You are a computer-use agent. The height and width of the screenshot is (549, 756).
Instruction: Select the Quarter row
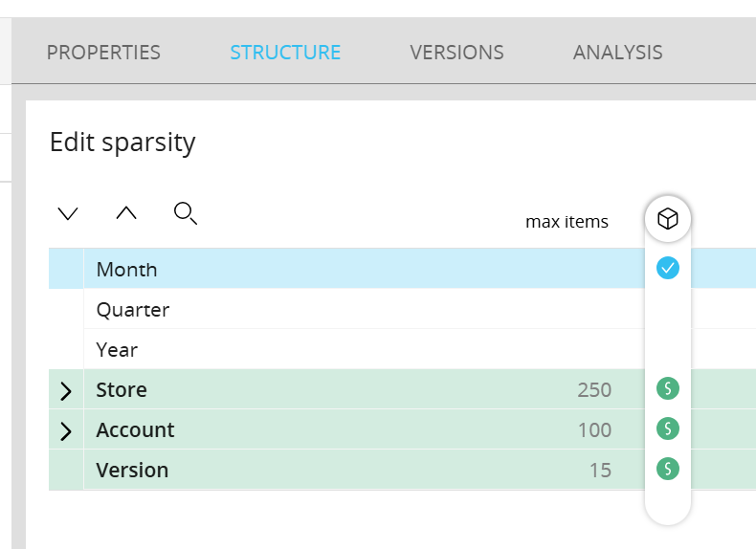pos(402,309)
